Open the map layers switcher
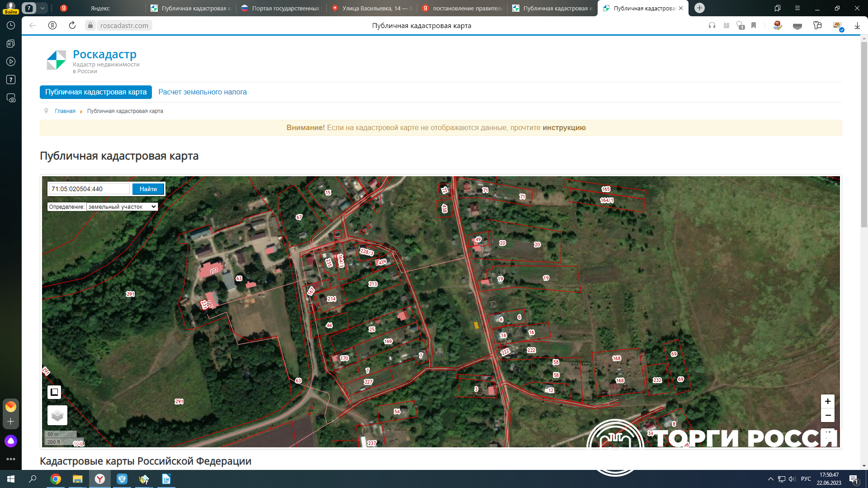 [x=57, y=415]
